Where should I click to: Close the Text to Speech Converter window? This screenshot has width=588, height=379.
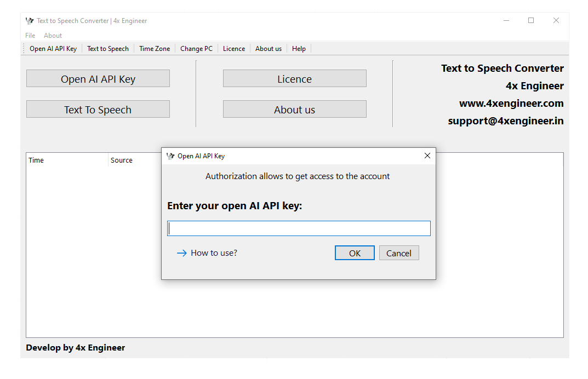coord(556,21)
